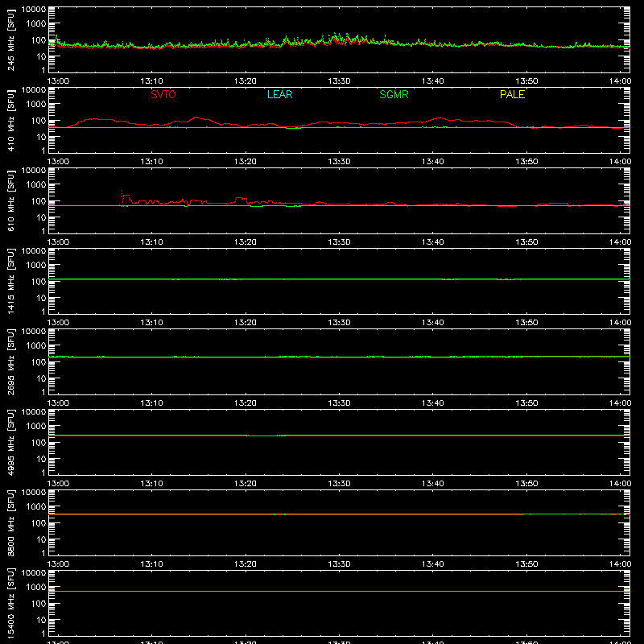
Task: Click 13:30 tick label below 8800 MHz plot
Action: (339, 564)
